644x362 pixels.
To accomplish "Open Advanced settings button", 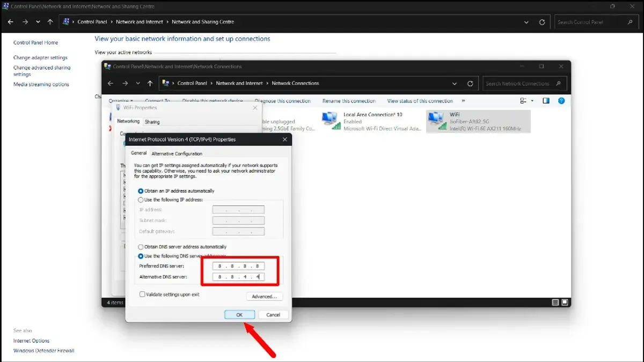I will [264, 297].
